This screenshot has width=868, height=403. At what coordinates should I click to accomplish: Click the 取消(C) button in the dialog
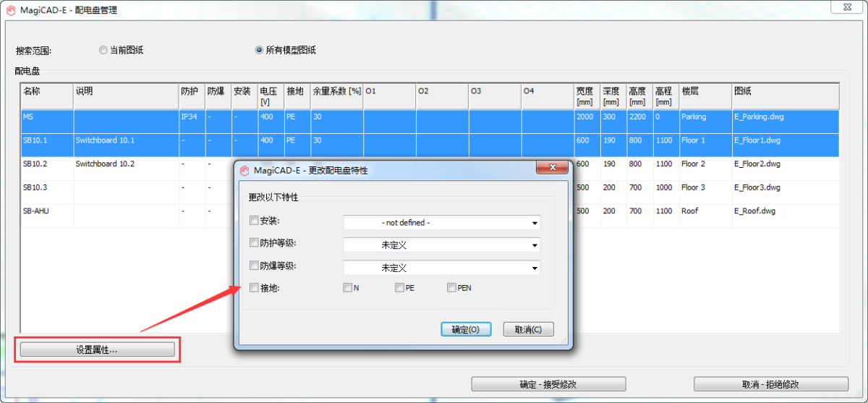point(529,329)
